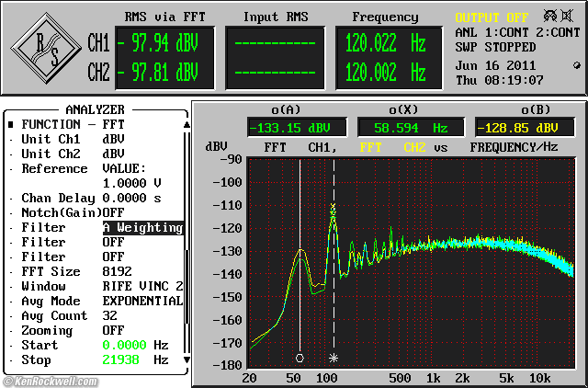Click the circle cursor marker below the graph

coord(300,358)
